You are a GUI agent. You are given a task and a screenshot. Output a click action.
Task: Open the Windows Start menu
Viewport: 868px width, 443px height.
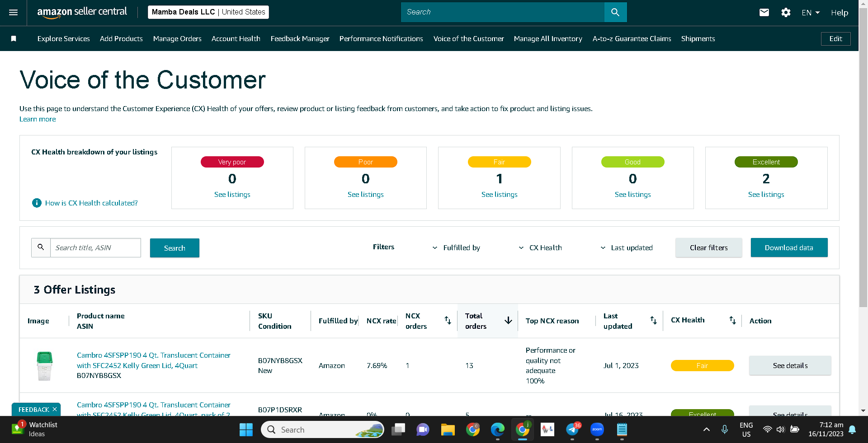(x=246, y=429)
